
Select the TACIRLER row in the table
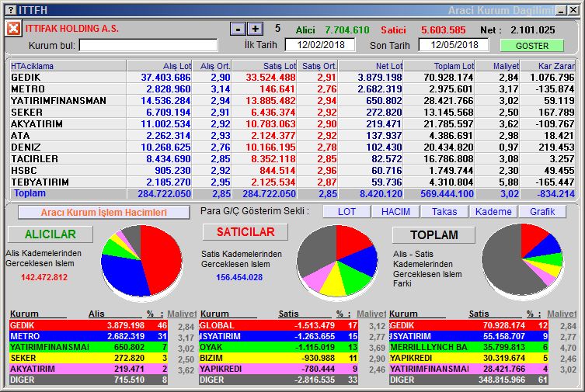click(292, 158)
